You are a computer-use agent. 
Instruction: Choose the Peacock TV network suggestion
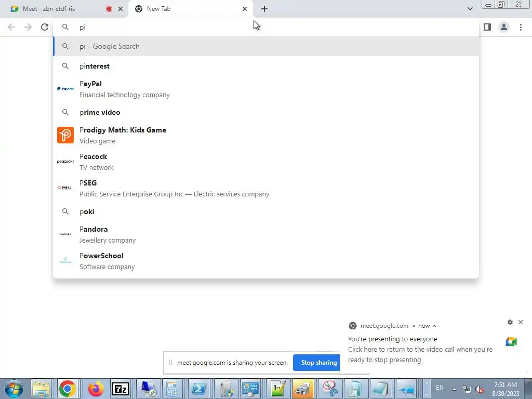(x=266, y=162)
